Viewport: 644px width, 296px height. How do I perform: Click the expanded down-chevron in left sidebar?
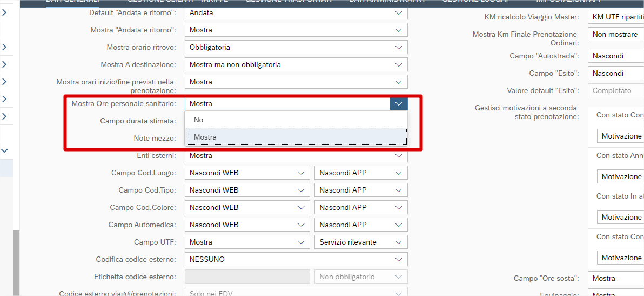pyautogui.click(x=4, y=150)
